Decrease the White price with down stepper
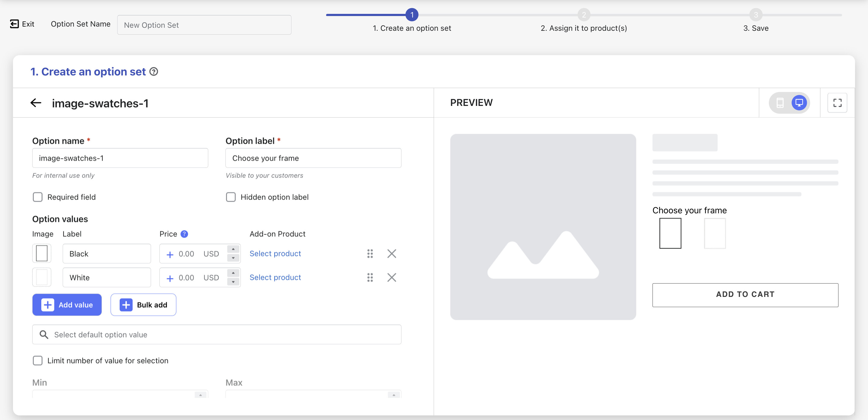 (233, 282)
